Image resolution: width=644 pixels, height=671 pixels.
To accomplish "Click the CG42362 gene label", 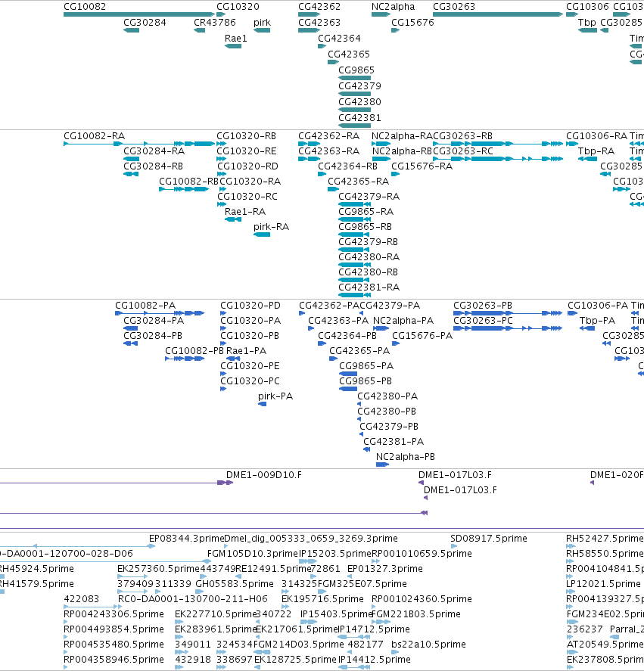I will pos(319,7).
